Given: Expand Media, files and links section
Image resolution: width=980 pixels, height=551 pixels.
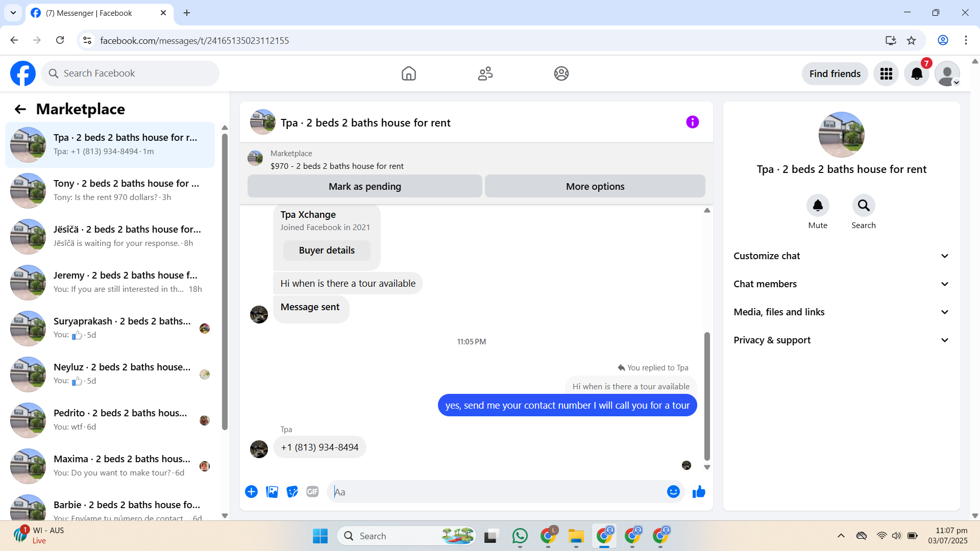Looking at the screenshot, I should pyautogui.click(x=841, y=312).
